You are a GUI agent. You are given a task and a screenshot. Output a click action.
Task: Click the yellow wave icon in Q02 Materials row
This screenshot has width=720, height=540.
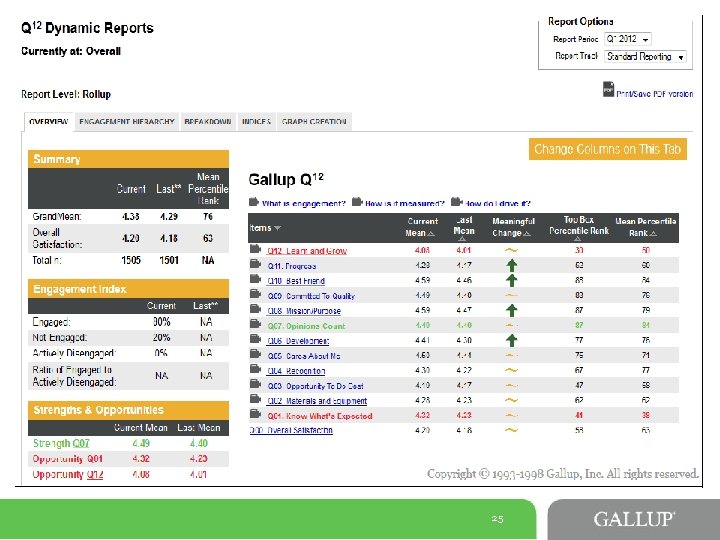(x=511, y=400)
